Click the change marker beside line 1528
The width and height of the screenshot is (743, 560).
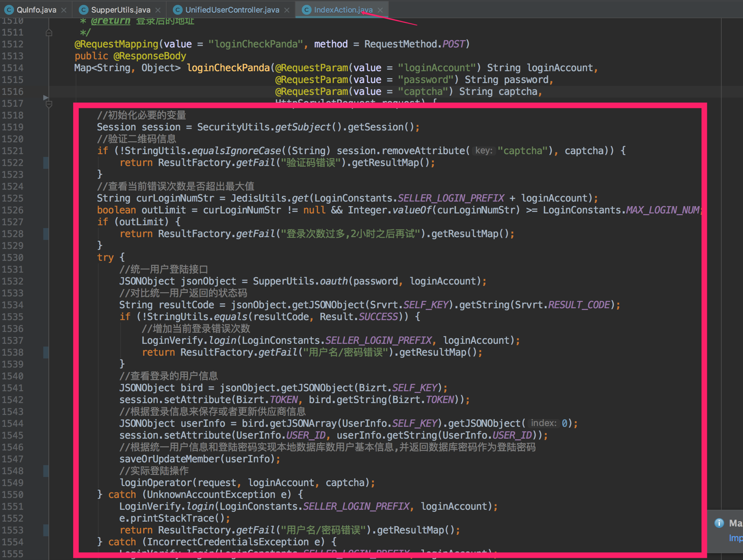click(x=46, y=234)
